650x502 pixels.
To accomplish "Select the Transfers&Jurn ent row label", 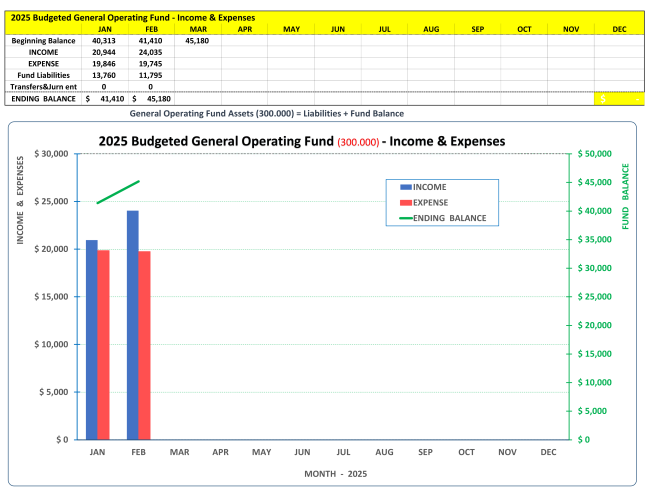I will click(x=43, y=87).
